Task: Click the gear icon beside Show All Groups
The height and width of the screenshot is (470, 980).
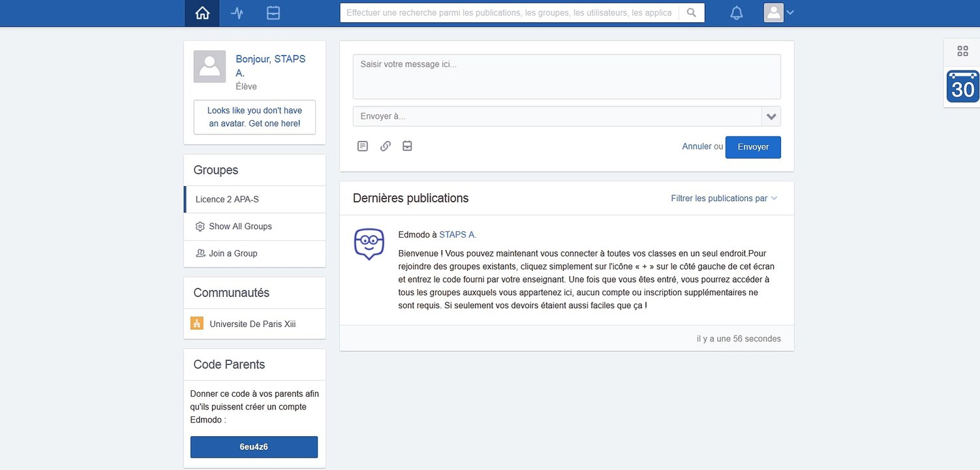Action: click(200, 227)
